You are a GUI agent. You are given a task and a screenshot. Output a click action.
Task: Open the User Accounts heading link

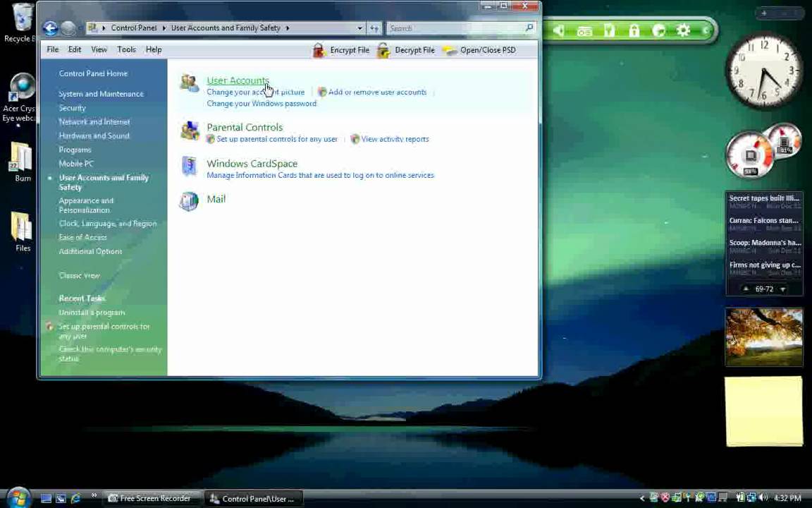coord(238,80)
